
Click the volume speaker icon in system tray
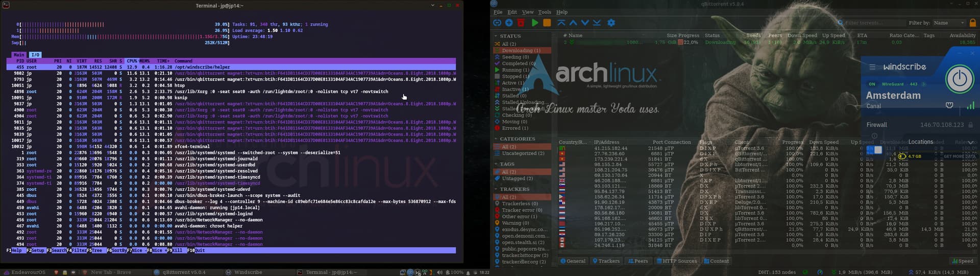coord(439,272)
